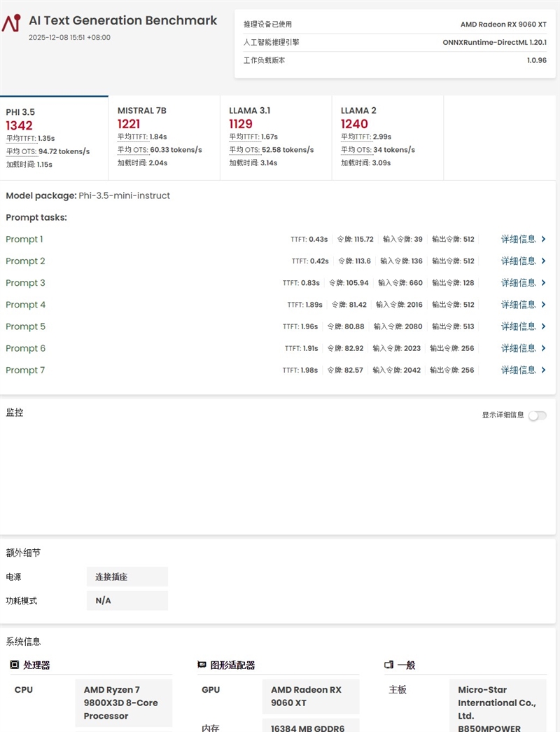Click the 连接插座 power status field

(127, 576)
